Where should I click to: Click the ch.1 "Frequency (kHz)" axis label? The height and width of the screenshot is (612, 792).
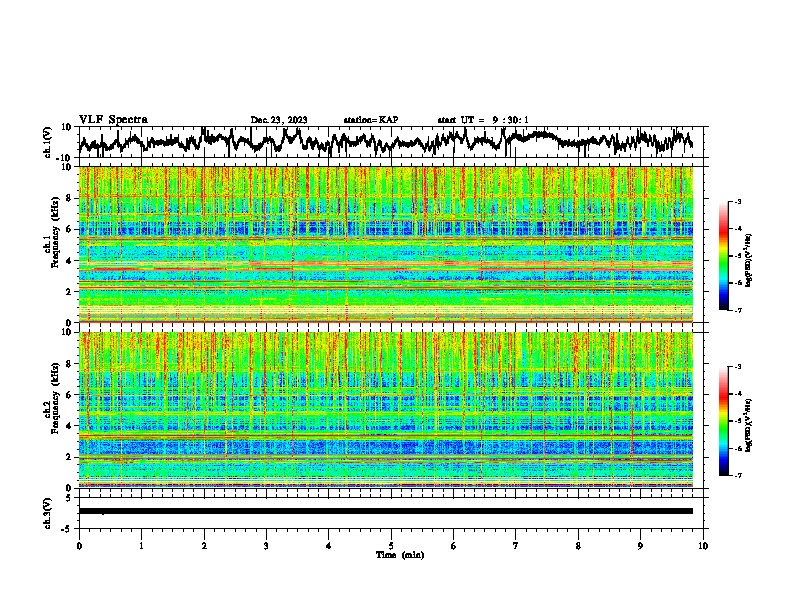coord(55,233)
